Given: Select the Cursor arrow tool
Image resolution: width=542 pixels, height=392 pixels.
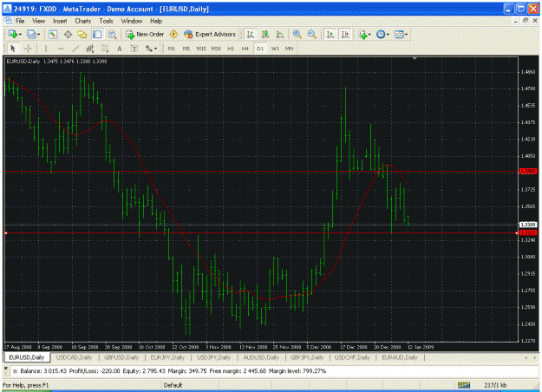Looking at the screenshot, I should [x=13, y=49].
